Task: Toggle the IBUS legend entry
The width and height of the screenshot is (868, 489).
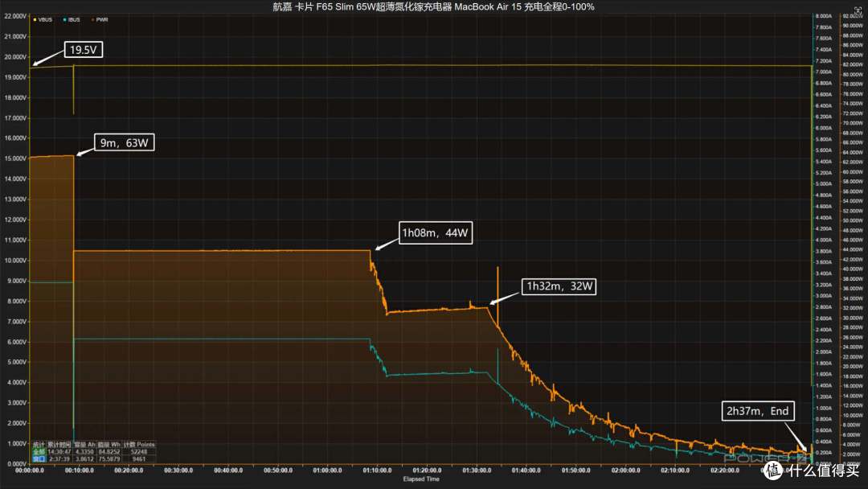Action: point(72,19)
